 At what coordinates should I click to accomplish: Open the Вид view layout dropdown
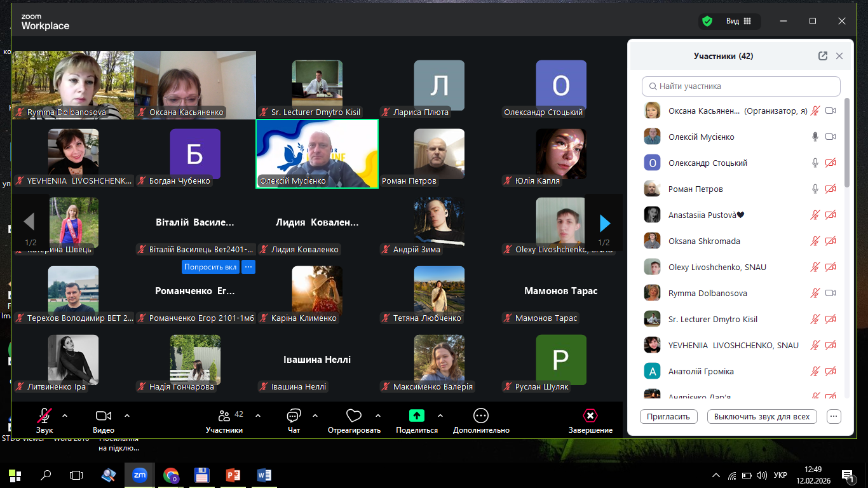738,21
